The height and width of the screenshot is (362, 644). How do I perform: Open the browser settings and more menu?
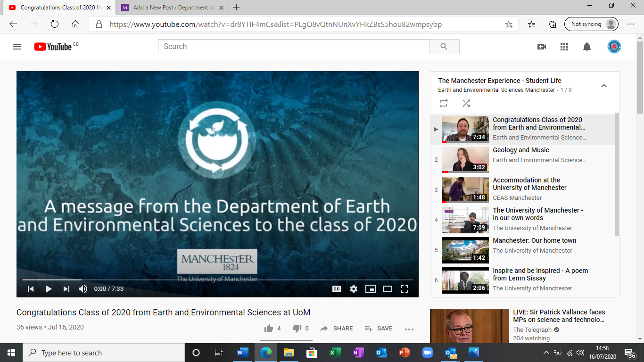click(631, 25)
